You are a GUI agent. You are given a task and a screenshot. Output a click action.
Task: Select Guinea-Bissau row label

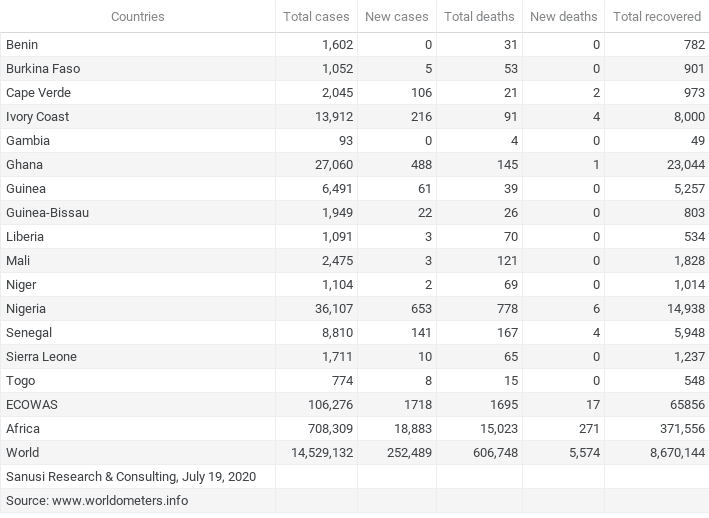[47, 212]
